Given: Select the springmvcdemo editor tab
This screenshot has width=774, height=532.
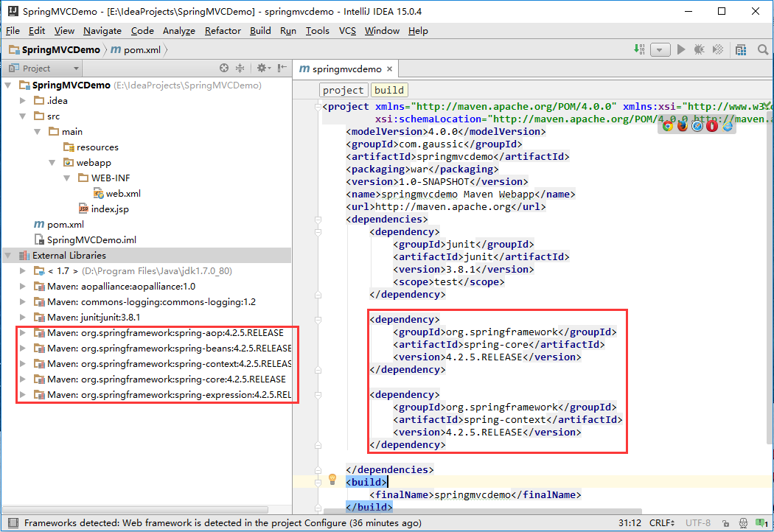Looking at the screenshot, I should tap(346, 69).
